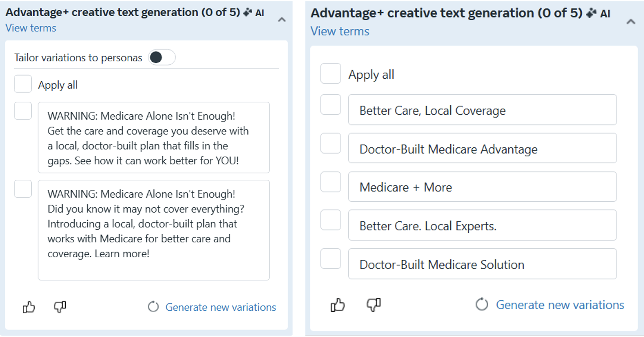Click the Doctor-Built Medicare Advantage field
This screenshot has height=337, width=644.
482,148
